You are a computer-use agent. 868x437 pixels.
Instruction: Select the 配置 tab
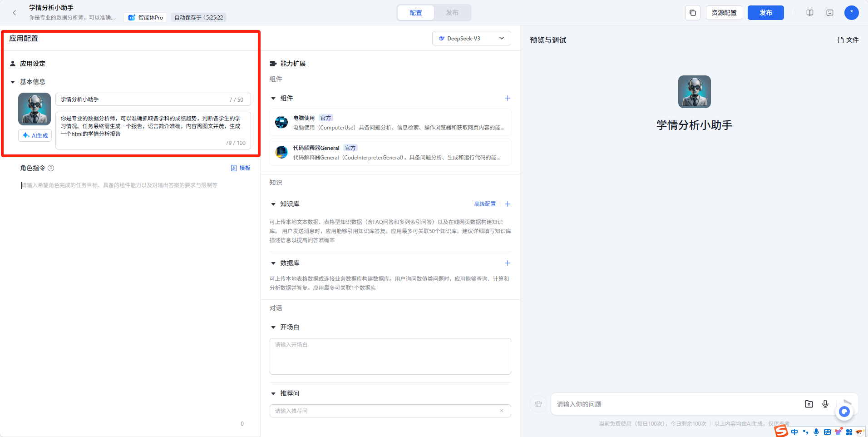(415, 13)
